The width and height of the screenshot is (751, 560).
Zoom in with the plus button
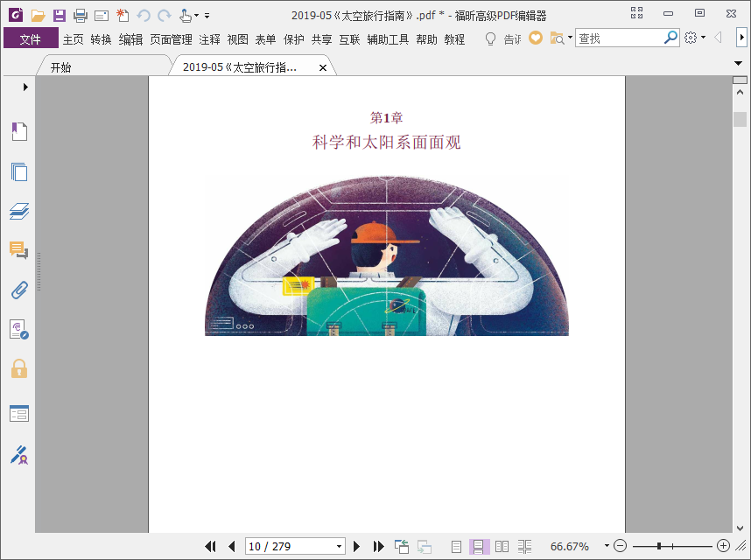click(723, 546)
